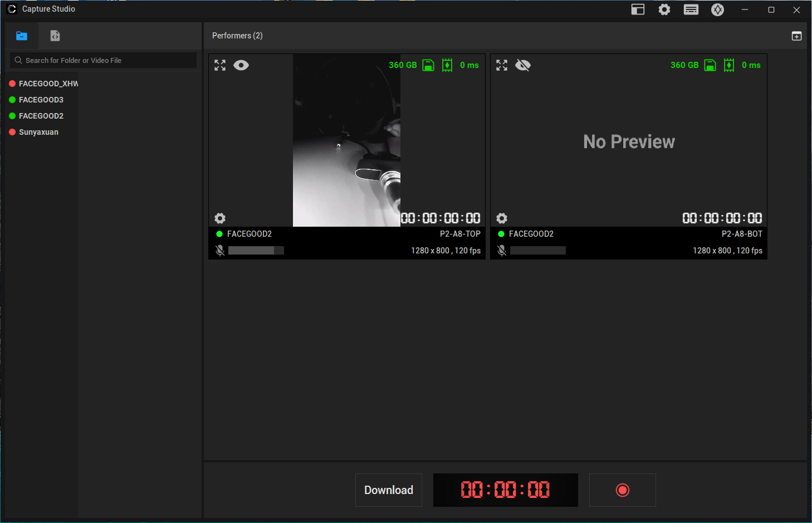The width and height of the screenshot is (812, 523).
Task: Click 1280 x 800, 120 fps under P2-A8-BOT
Action: coord(727,251)
